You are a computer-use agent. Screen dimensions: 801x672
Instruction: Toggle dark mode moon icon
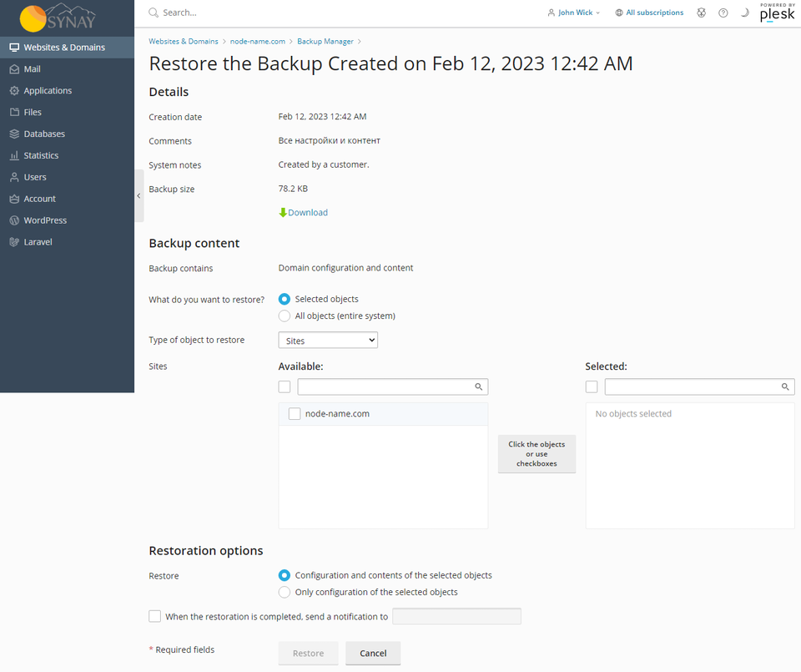[745, 13]
